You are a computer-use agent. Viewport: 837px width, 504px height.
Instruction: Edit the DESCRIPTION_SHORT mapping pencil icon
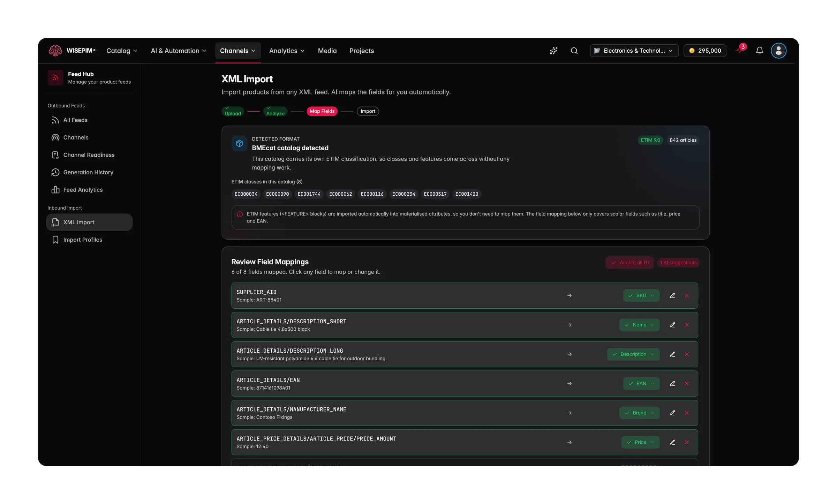coord(672,325)
